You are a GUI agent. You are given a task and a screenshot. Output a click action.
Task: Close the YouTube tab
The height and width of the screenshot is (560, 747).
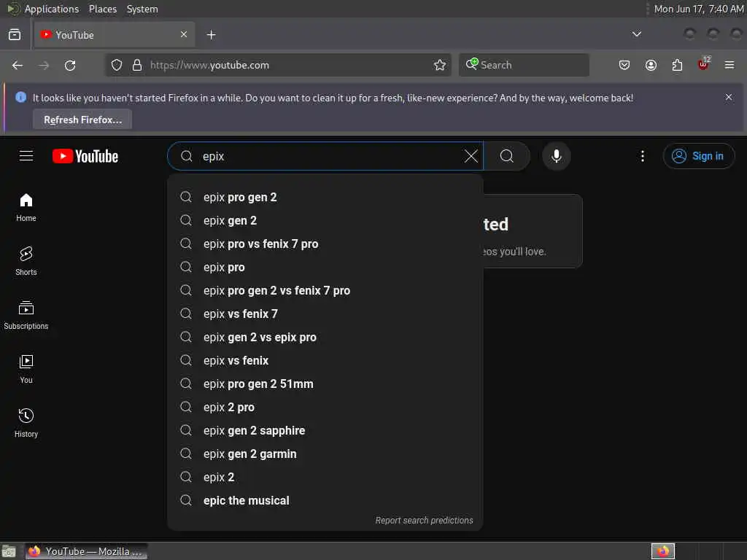tap(184, 34)
